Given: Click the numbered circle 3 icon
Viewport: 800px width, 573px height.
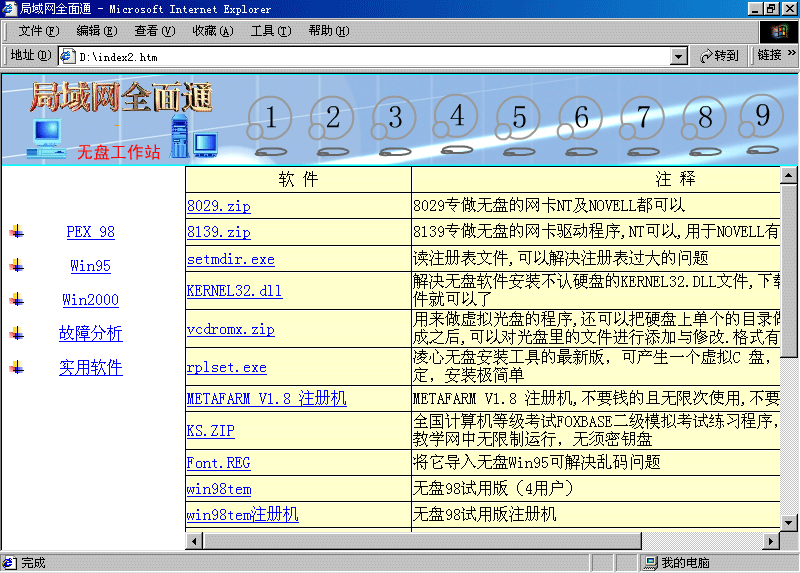Looking at the screenshot, I should pos(394,120).
